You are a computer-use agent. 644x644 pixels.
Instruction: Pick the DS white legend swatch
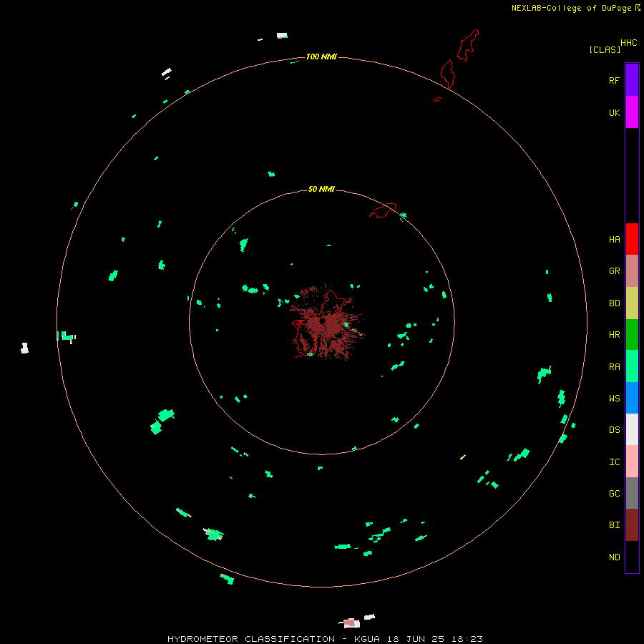[x=632, y=429]
